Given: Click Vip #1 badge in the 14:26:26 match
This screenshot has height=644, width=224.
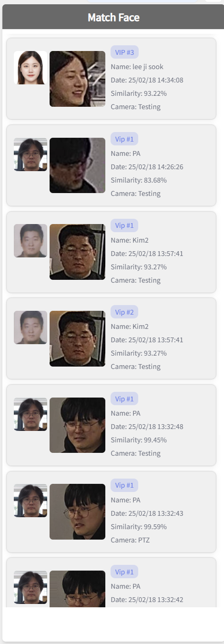Looking at the screenshot, I should (x=124, y=139).
